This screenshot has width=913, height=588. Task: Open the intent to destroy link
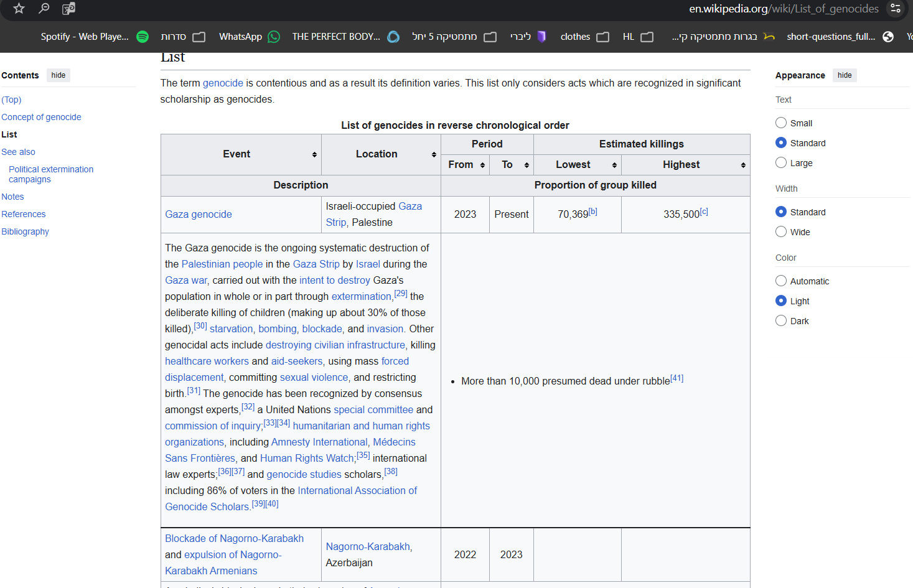[x=335, y=280]
